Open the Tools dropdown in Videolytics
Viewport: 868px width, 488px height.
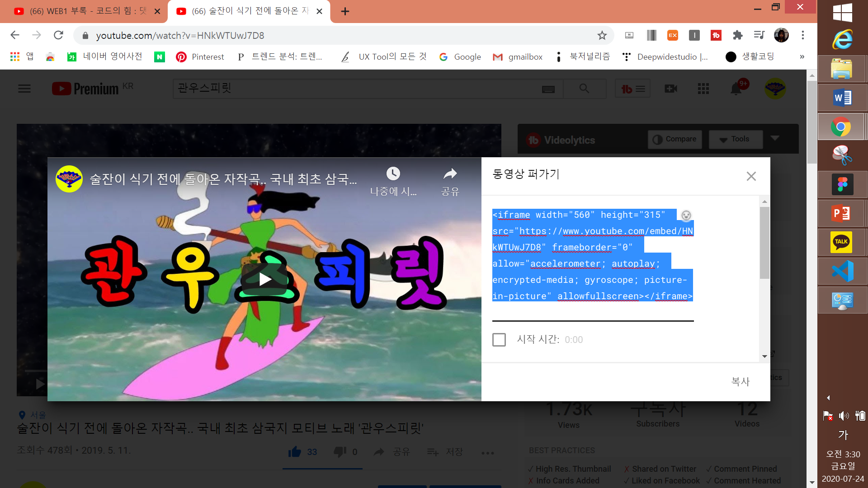735,139
